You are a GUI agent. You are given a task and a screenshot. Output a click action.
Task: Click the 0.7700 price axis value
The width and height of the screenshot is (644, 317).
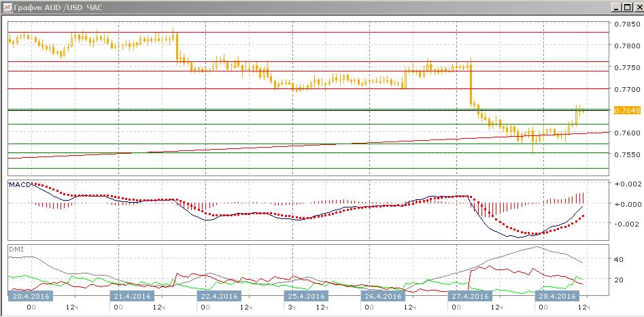coord(627,89)
